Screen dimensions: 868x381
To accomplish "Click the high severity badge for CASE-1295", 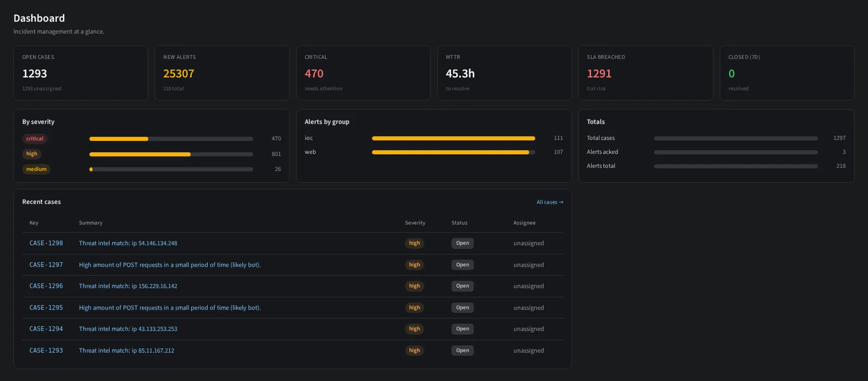I will pyautogui.click(x=414, y=308).
